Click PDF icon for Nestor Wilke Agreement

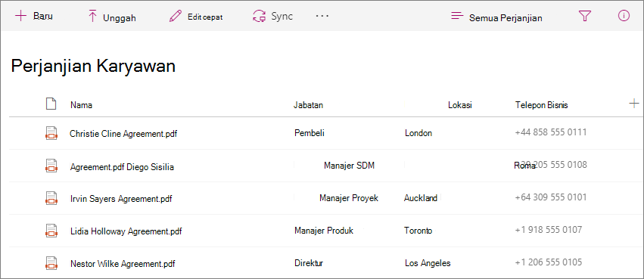coord(51,263)
